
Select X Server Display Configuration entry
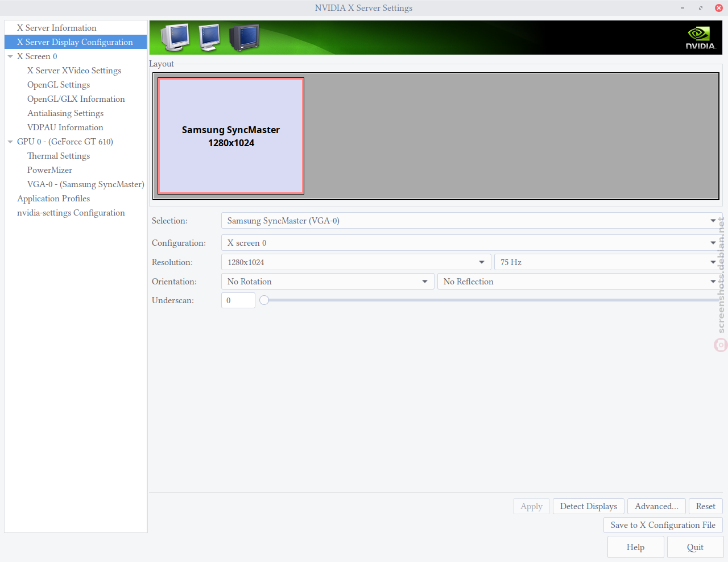tap(76, 42)
